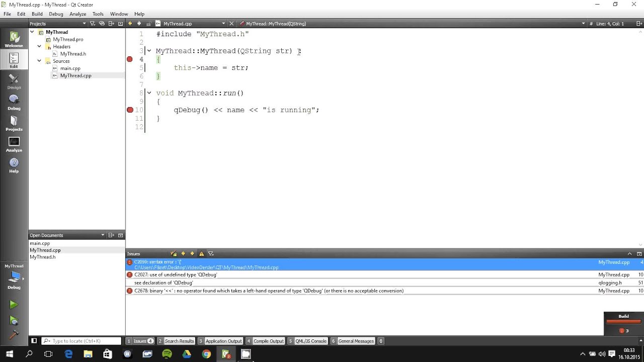
Task: Open MyThread.cpp document dropdown
Action: pos(191,24)
